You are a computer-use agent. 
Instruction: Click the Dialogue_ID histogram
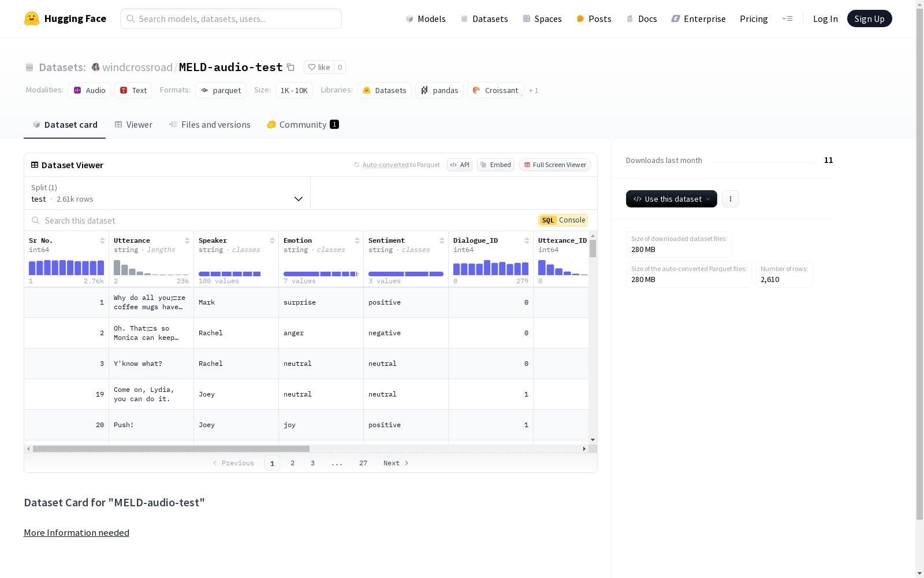[491, 268]
